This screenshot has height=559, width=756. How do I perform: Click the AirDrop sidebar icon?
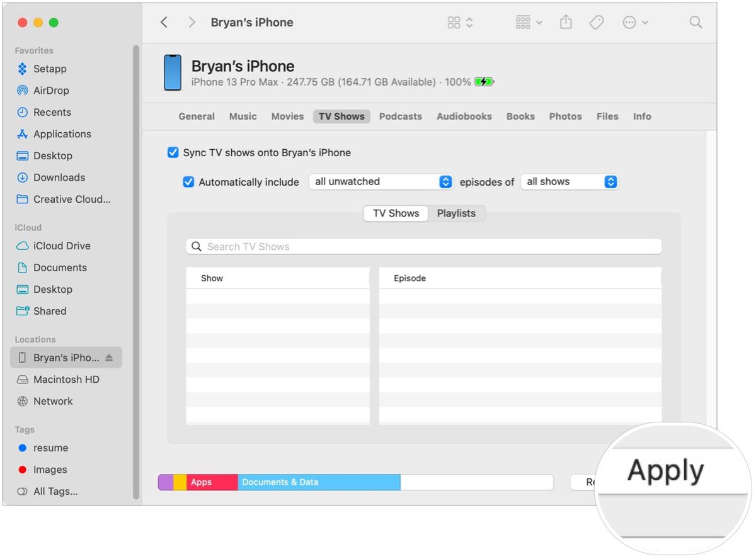point(21,90)
